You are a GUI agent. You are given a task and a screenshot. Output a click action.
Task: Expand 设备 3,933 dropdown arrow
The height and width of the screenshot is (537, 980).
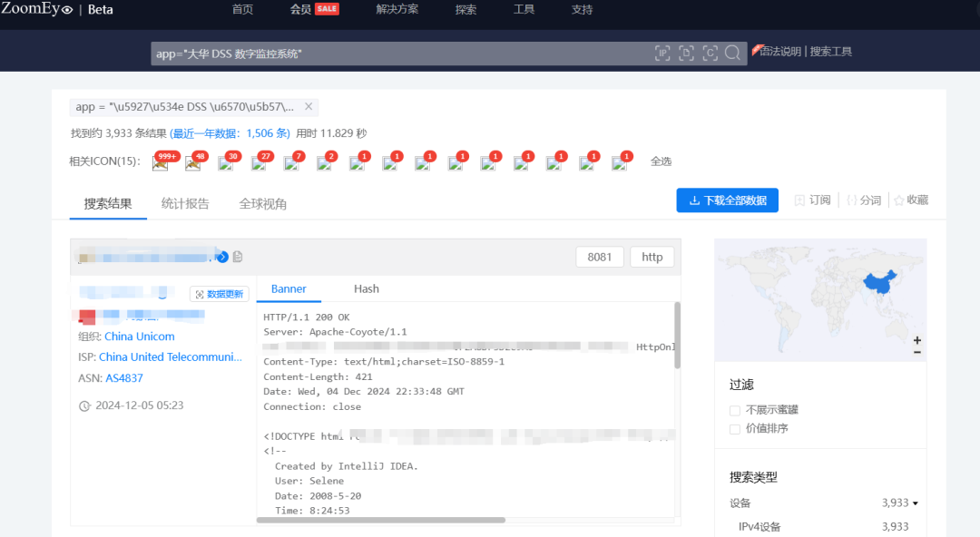click(916, 503)
